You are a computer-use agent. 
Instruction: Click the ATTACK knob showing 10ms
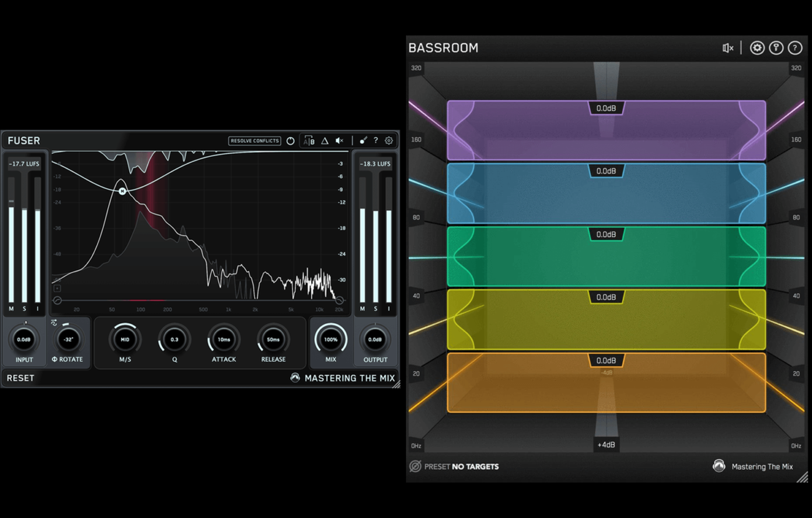[224, 340]
